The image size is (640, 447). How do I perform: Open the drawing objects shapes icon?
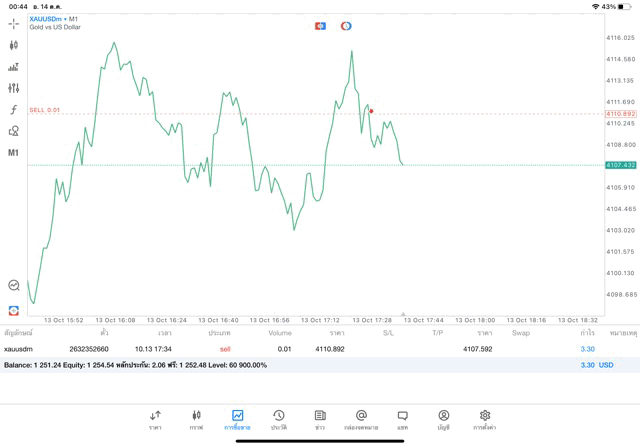[14, 131]
